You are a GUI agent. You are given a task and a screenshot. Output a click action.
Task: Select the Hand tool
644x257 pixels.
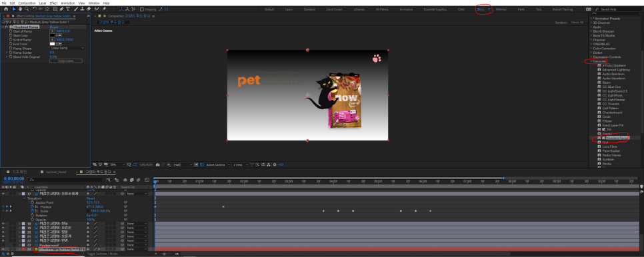point(20,9)
